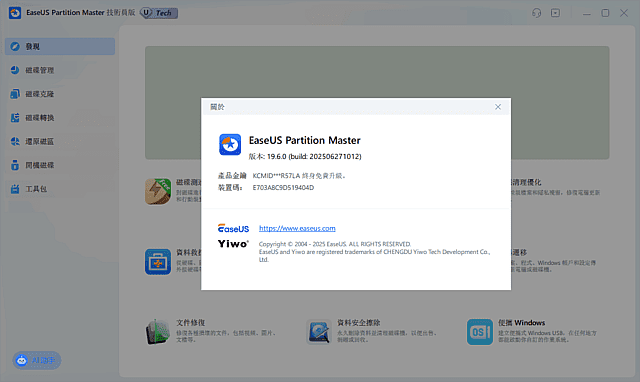Click the 還原磁區 recovery icon in sidebar
The width and height of the screenshot is (640, 382).
(x=15, y=141)
